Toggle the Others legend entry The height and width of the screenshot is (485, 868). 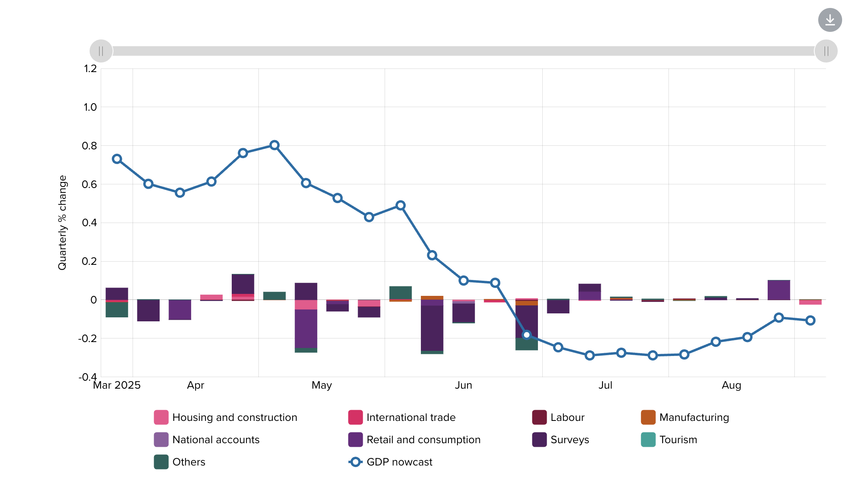tap(188, 462)
